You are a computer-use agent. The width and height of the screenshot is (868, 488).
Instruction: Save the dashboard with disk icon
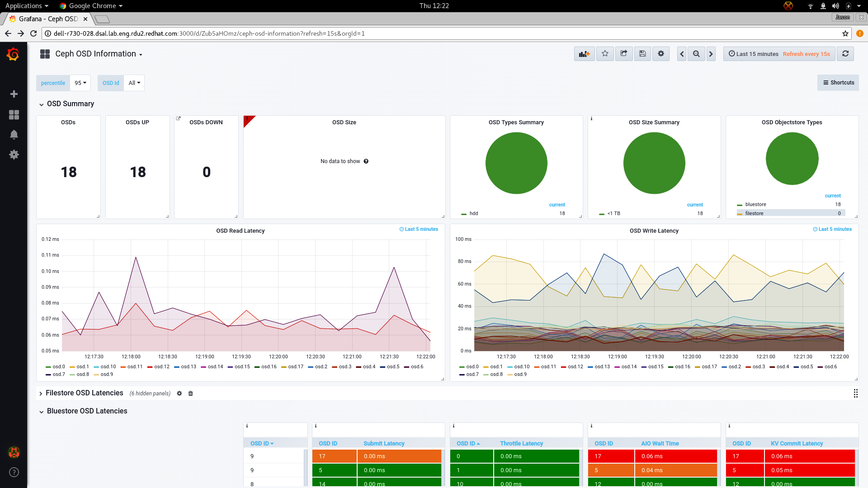pyautogui.click(x=642, y=54)
